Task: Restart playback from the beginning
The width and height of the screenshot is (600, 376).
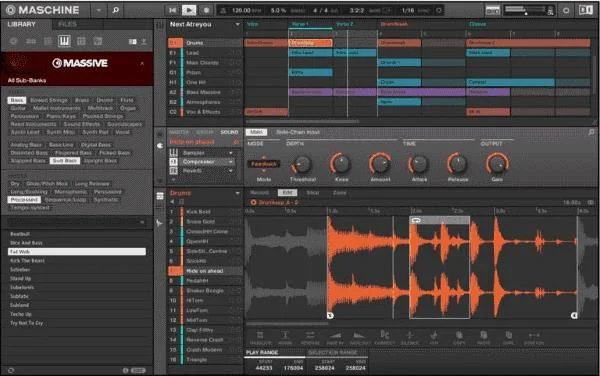Action: tap(173, 10)
